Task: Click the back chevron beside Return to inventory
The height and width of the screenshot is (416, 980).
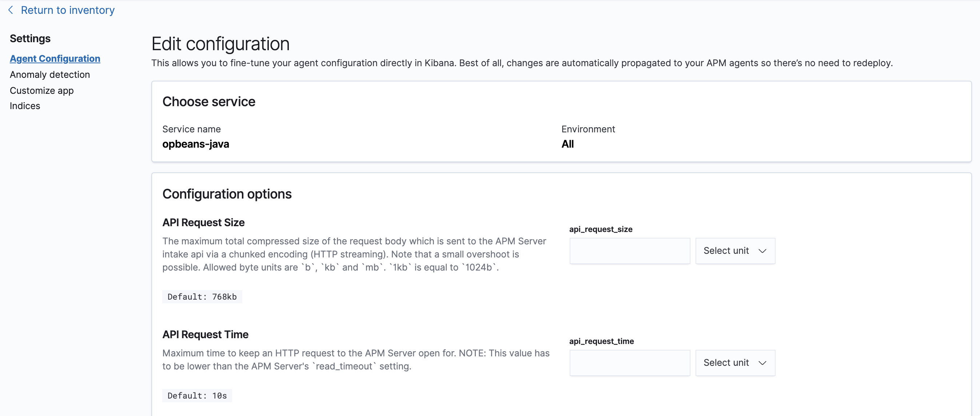Action: pos(10,10)
